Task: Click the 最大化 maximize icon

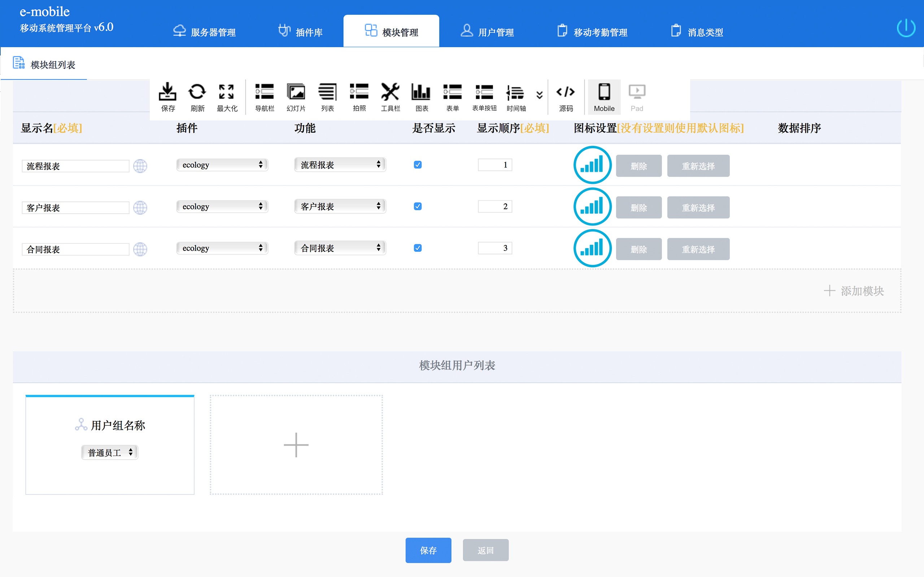Action: [227, 97]
